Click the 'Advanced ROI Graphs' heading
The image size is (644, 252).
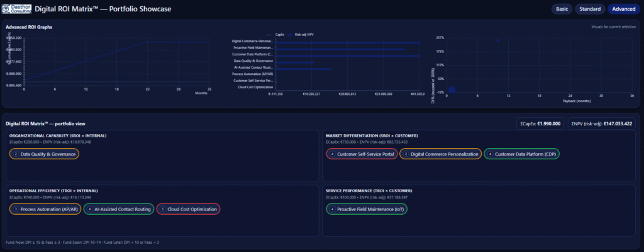pos(29,27)
